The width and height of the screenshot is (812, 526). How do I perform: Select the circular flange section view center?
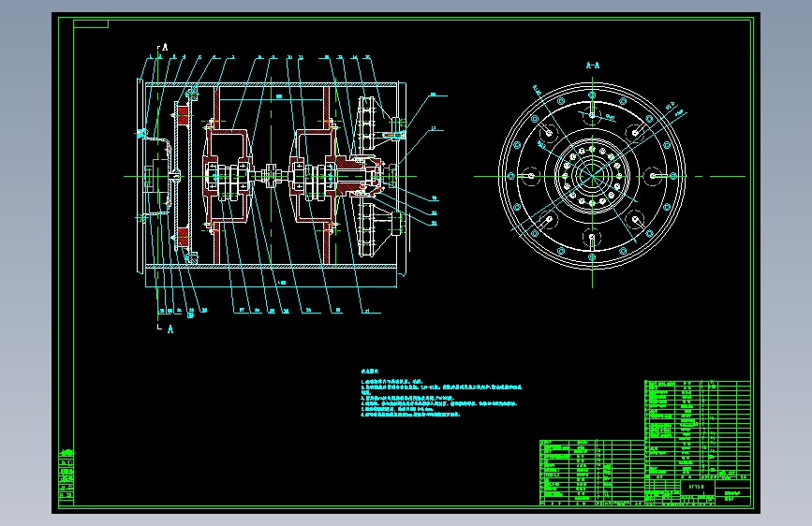point(593,176)
